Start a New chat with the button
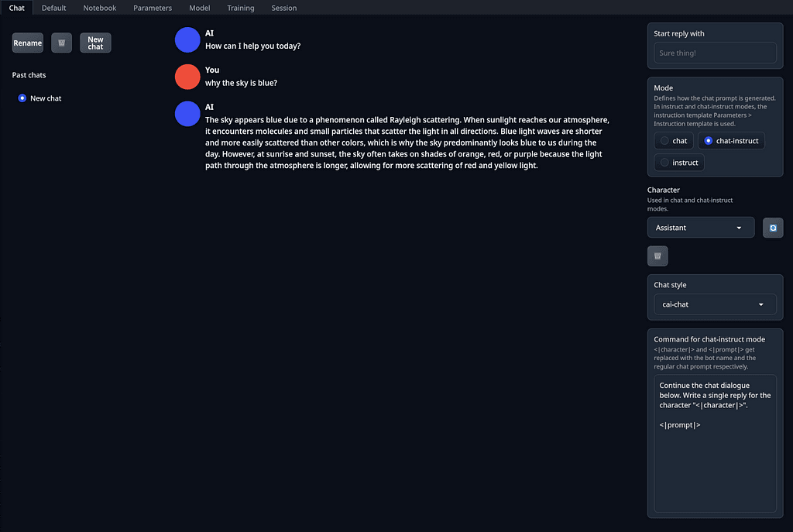This screenshot has height=532, width=793. coord(95,43)
